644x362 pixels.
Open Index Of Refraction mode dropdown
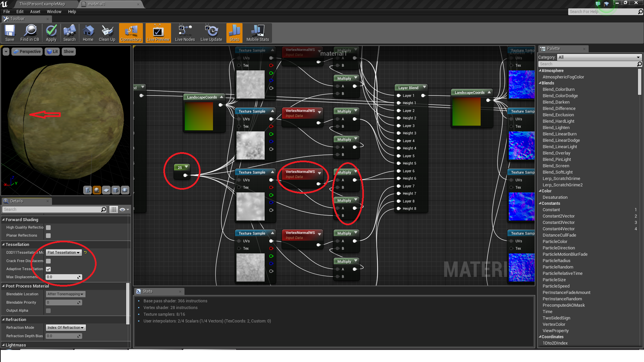[65, 328]
